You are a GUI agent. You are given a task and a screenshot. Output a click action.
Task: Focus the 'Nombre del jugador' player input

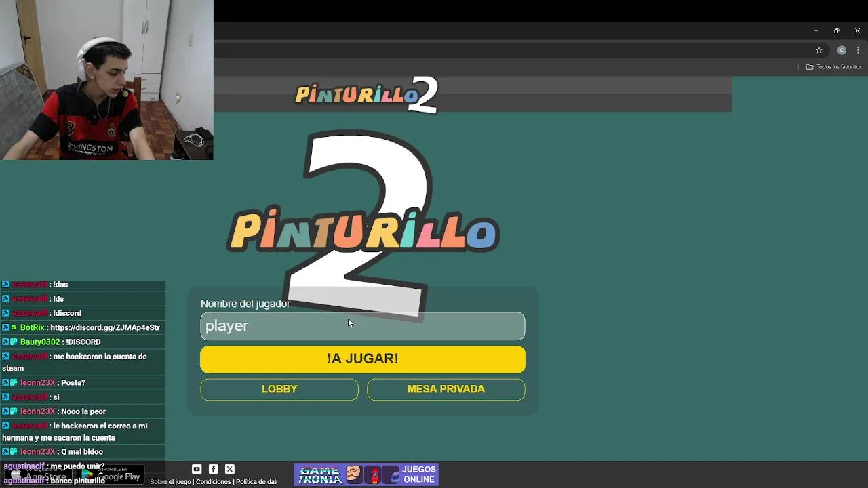pyautogui.click(x=363, y=326)
